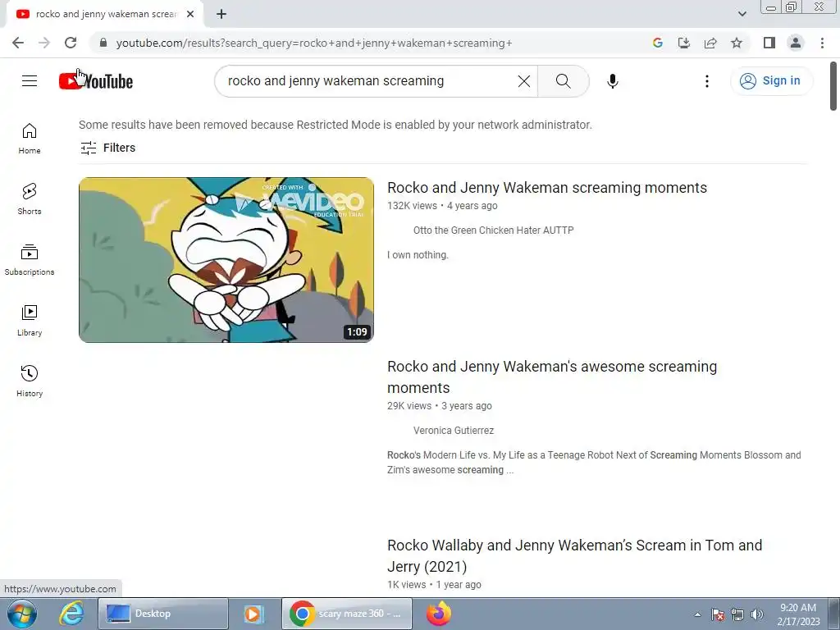The height and width of the screenshot is (630, 840).
Task: Open the Chrome profile avatar
Action: tap(796, 43)
